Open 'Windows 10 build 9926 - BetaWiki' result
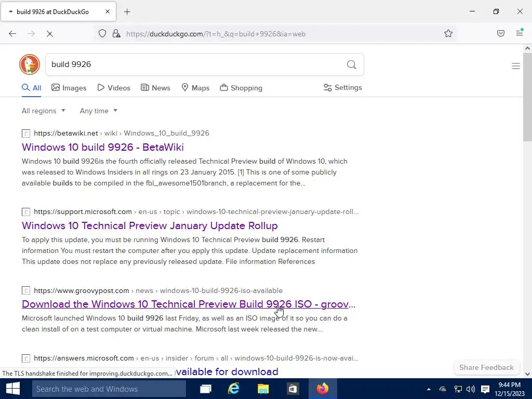 coord(103,147)
